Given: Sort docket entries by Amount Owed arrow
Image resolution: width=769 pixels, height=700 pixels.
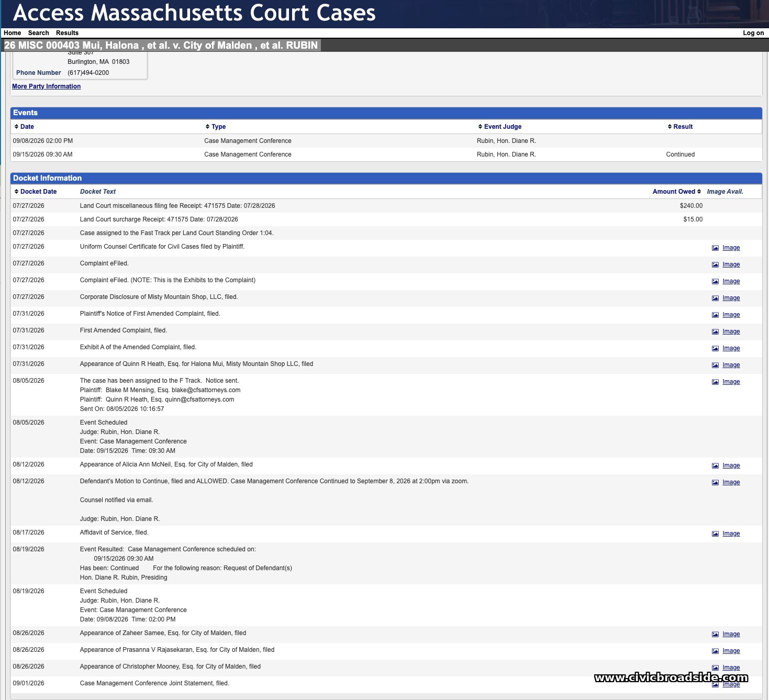Looking at the screenshot, I should pos(699,192).
